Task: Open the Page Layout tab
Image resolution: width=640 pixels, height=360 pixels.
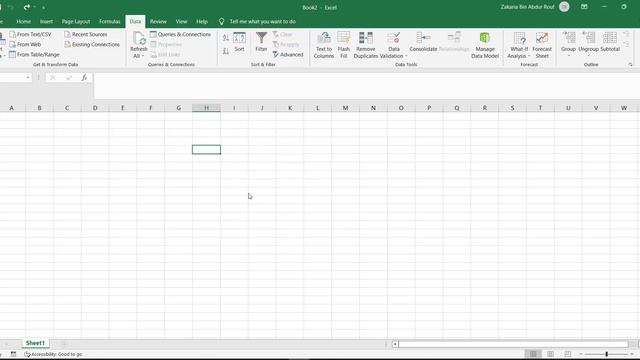Action: tap(76, 21)
